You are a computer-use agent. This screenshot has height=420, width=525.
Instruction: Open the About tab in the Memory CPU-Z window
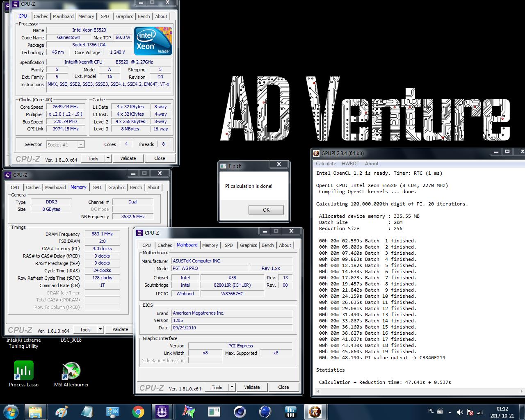tap(153, 187)
